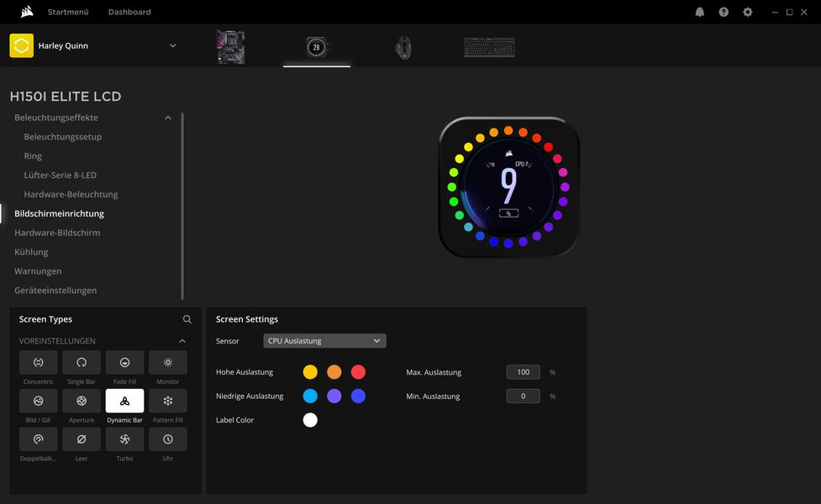Open the Ring lighting settings

[x=33, y=156]
